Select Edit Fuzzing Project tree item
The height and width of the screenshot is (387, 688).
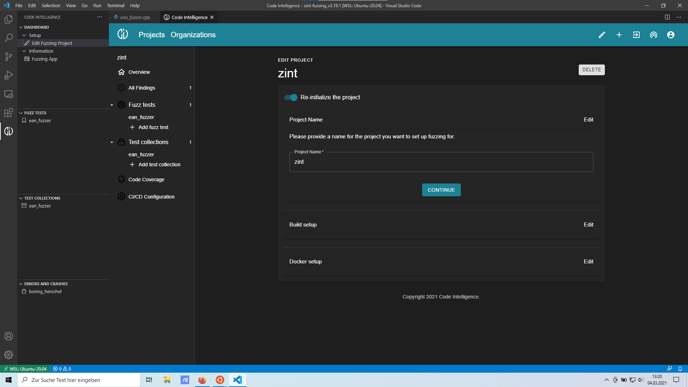point(51,43)
